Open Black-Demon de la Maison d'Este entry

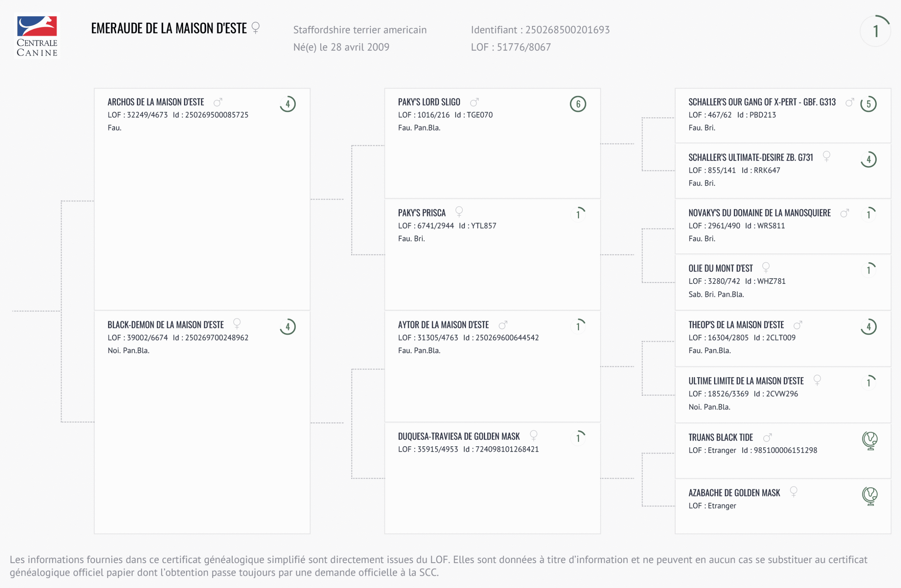[165, 325]
